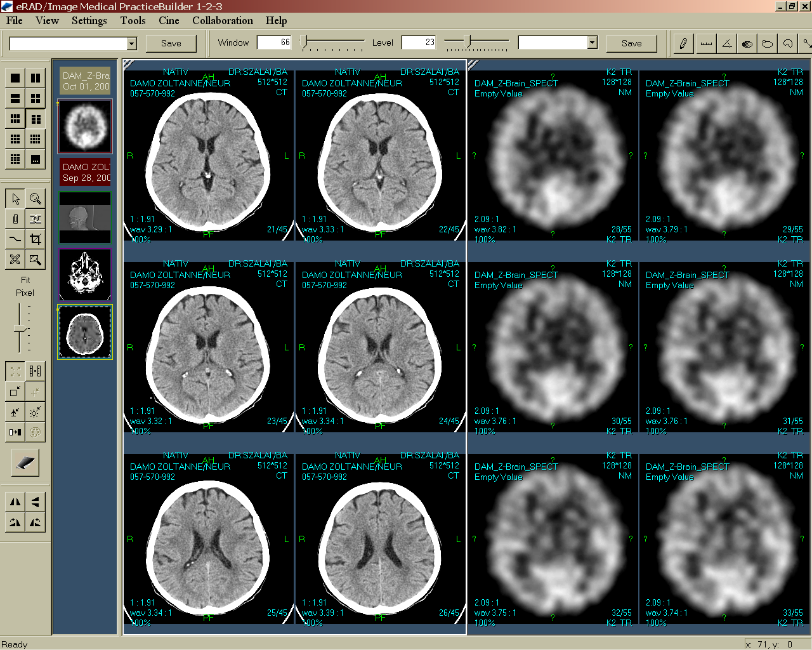812x650 pixels.
Task: Select the lateral scout thumbnail
Action: tap(85, 218)
